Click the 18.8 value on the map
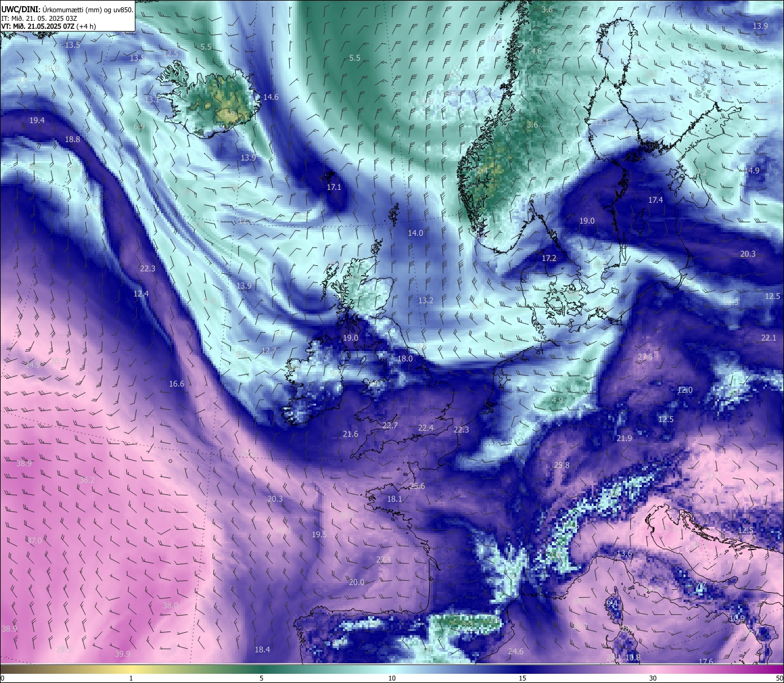Viewport: 784px width, 683px height. click(72, 140)
